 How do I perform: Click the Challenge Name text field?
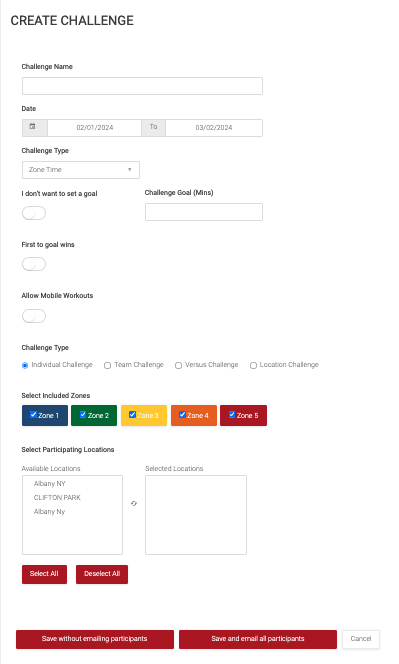tap(142, 86)
